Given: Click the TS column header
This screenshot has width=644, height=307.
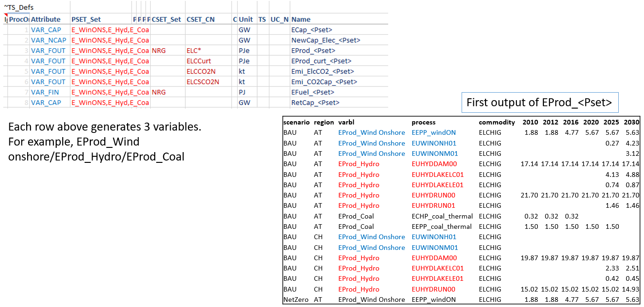Looking at the screenshot, I should point(262,19).
